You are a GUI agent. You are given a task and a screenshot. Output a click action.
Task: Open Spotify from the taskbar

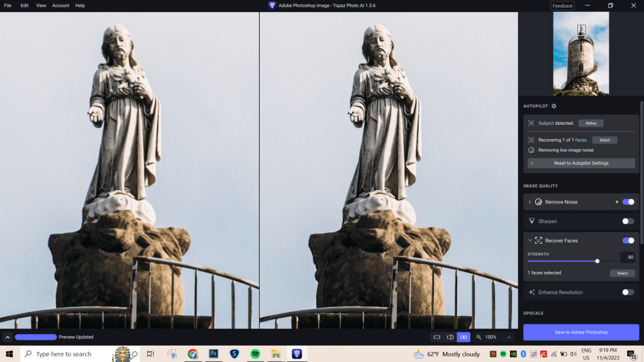click(x=255, y=354)
